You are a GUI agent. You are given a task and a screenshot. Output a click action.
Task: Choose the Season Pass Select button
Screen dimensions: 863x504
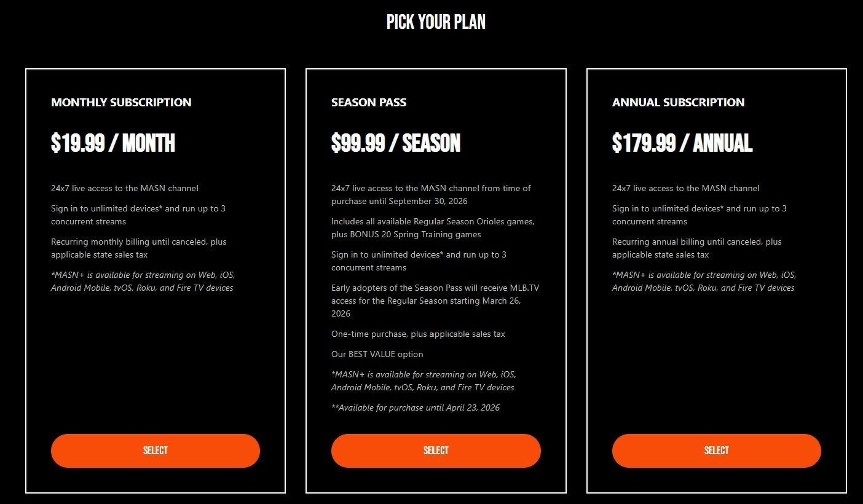(x=436, y=451)
